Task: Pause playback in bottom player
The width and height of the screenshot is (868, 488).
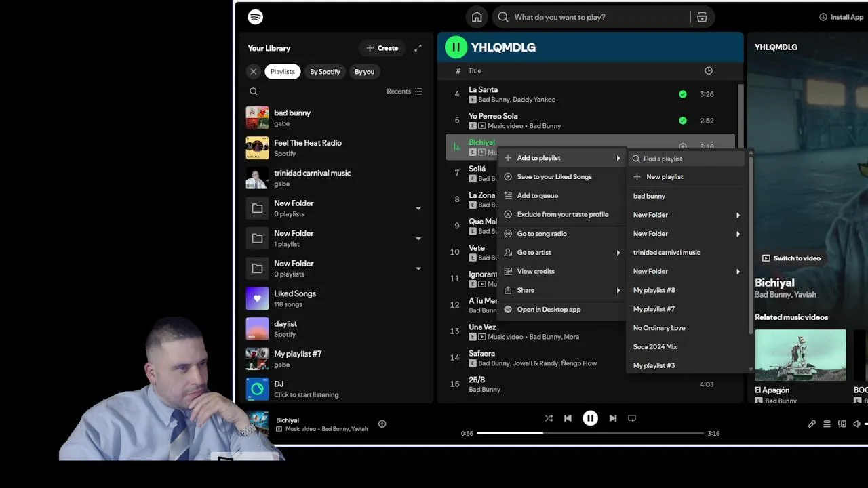Action: click(x=590, y=418)
